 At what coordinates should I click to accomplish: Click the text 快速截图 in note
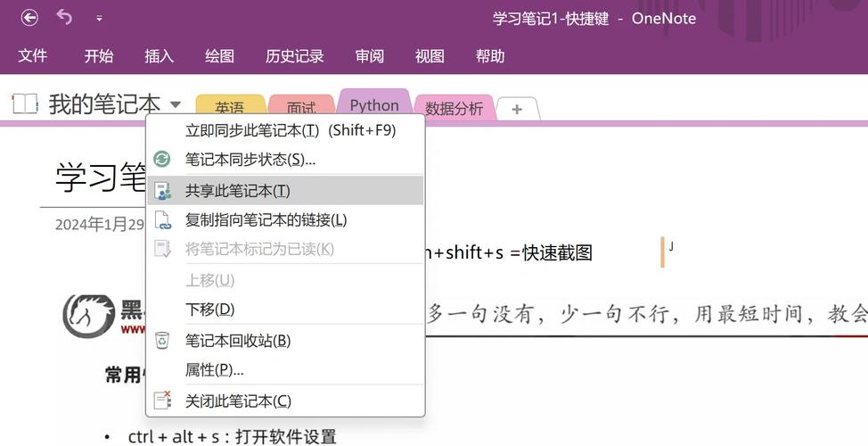[x=558, y=252]
